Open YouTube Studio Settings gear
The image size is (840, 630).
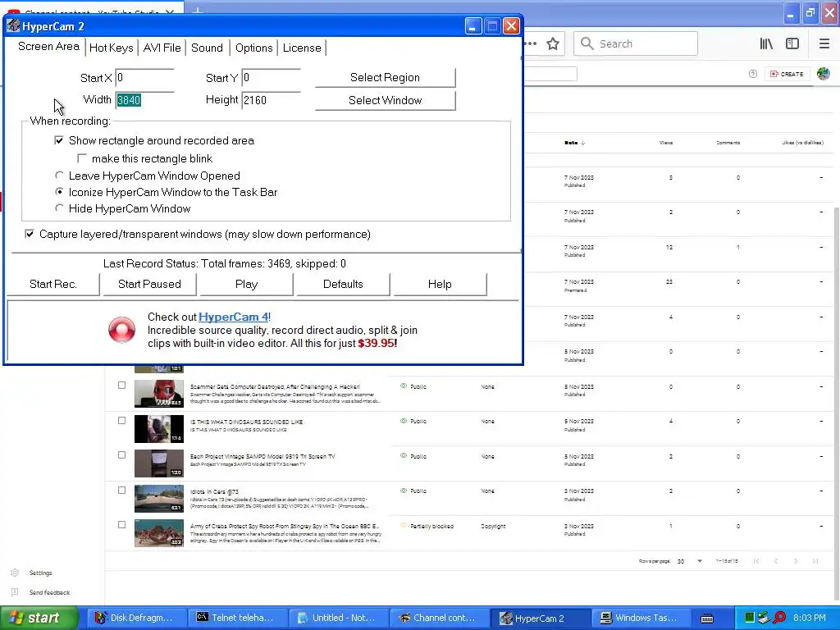(15, 573)
